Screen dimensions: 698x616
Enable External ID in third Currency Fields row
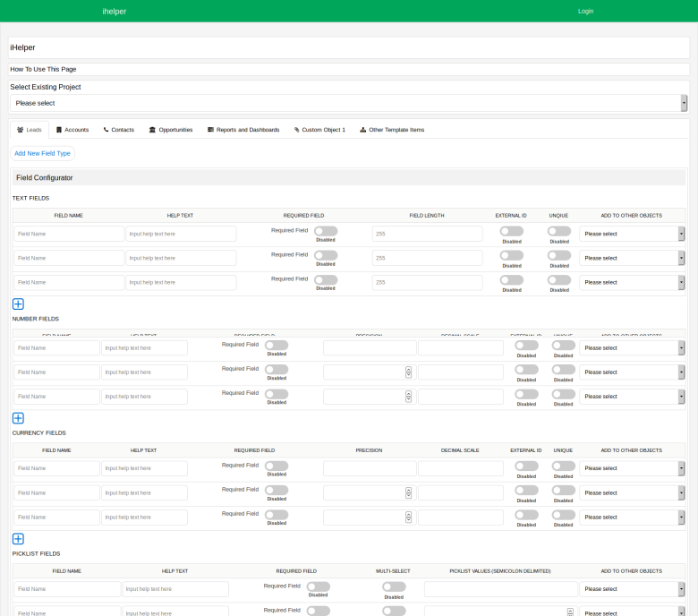coord(526,515)
